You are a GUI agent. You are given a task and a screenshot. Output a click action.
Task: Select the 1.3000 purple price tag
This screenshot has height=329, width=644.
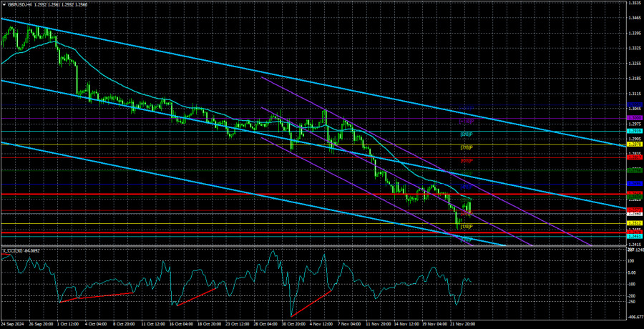(633, 118)
